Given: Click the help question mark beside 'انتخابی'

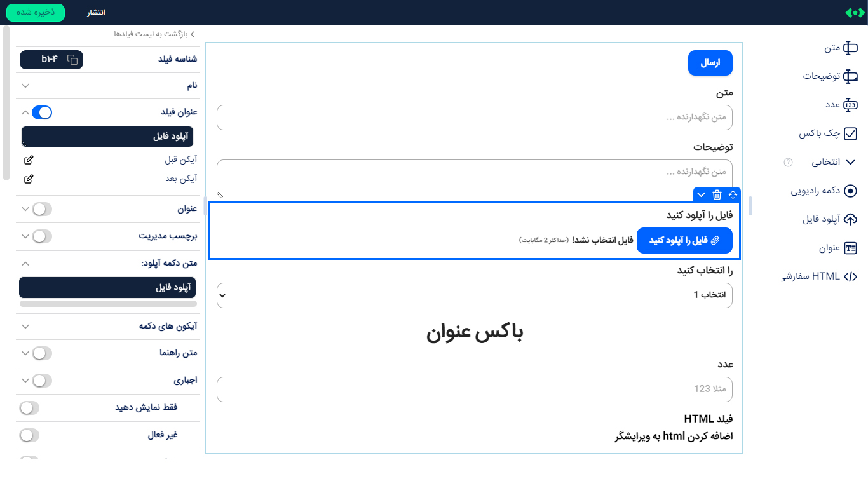Looking at the screenshot, I should click(x=789, y=162).
